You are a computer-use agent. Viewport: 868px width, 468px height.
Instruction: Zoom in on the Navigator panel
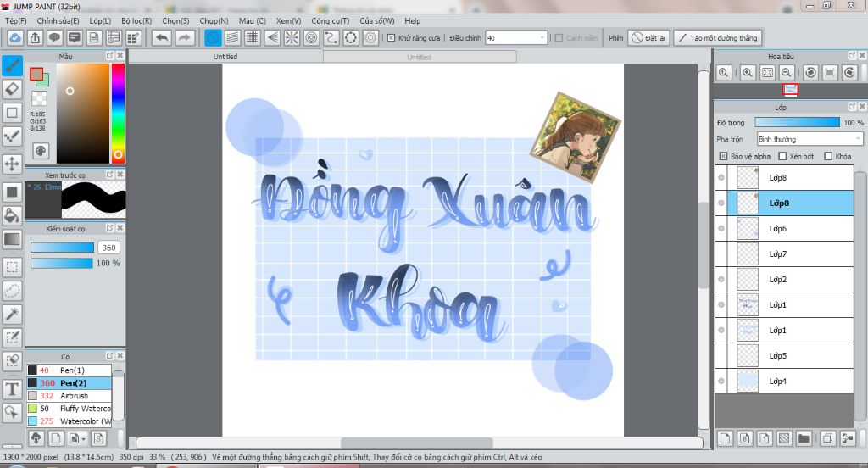pyautogui.click(x=748, y=73)
